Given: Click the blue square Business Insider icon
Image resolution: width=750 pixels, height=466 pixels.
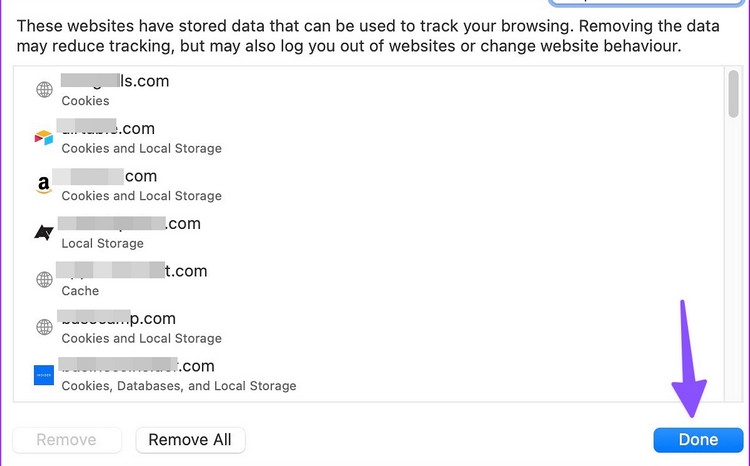Looking at the screenshot, I should pos(44,375).
